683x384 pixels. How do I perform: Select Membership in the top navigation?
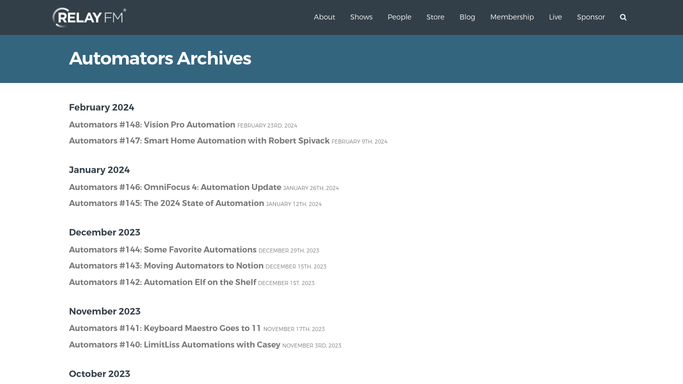click(x=512, y=17)
